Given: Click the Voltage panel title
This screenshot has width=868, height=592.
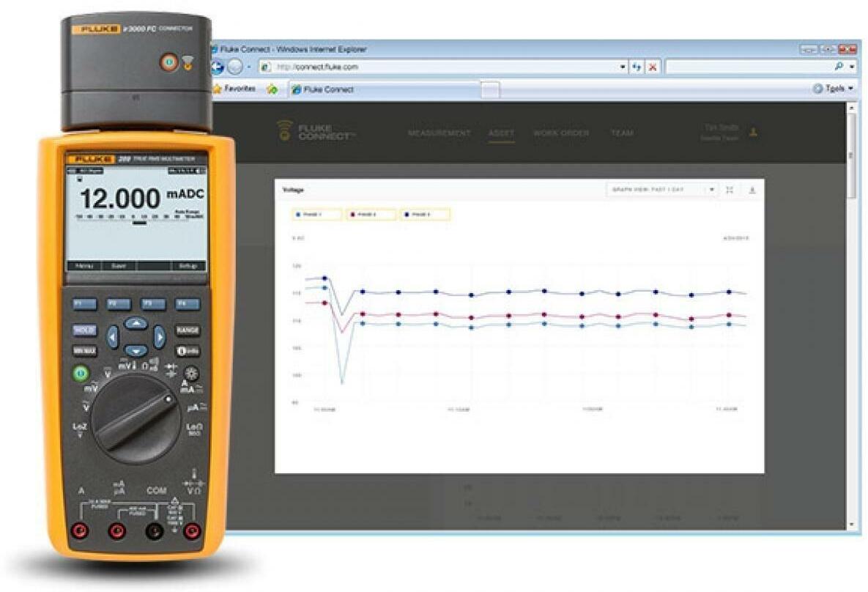Looking at the screenshot, I should [293, 190].
